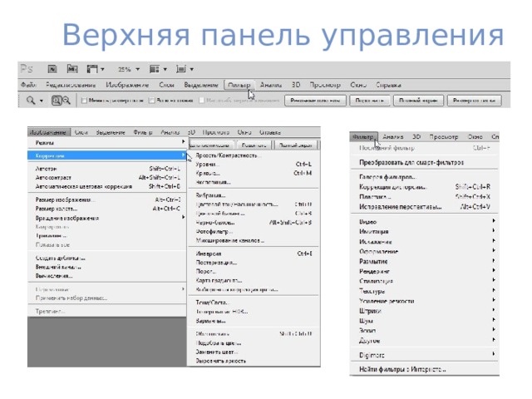The height and width of the screenshot is (399, 532).
Task: Expand the 'Размытие' submenu arrow
Action: tap(494, 260)
